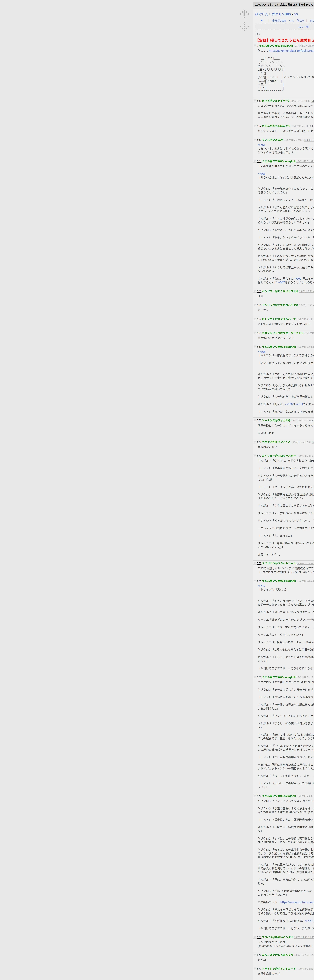The height and width of the screenshot is (980, 314).
Task: Follow the >>571 anchor in post 569
Action: (299, 404)
